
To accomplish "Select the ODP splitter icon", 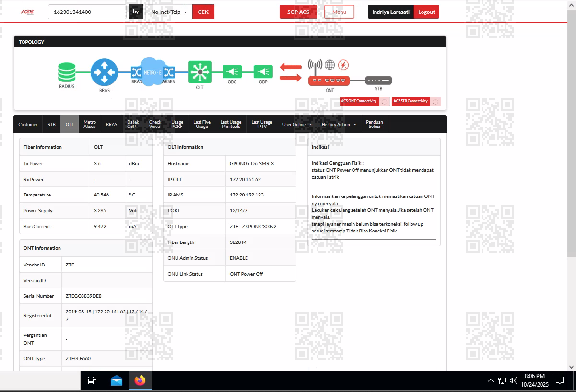I will 263,72.
